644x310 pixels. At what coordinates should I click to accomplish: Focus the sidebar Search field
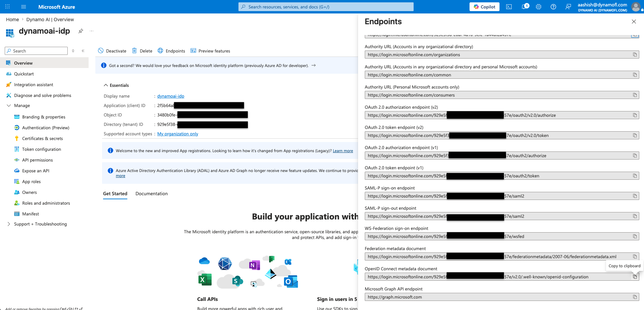[x=36, y=51]
